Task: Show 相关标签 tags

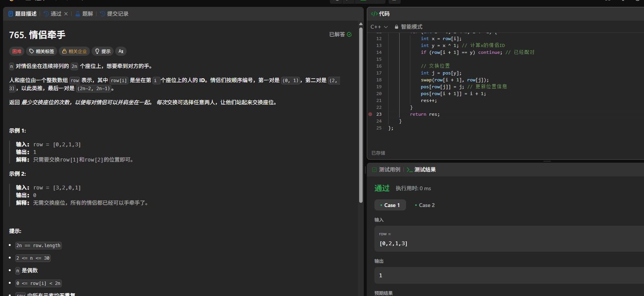Action: 42,51
